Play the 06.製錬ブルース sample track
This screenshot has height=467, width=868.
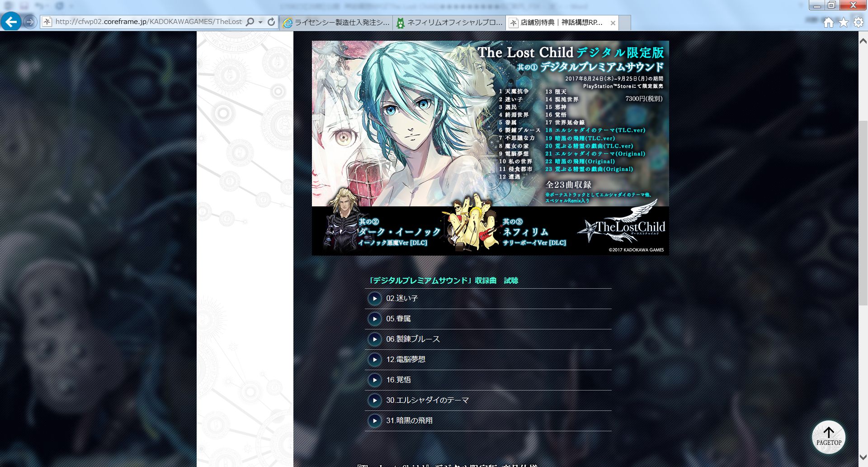pyautogui.click(x=374, y=339)
